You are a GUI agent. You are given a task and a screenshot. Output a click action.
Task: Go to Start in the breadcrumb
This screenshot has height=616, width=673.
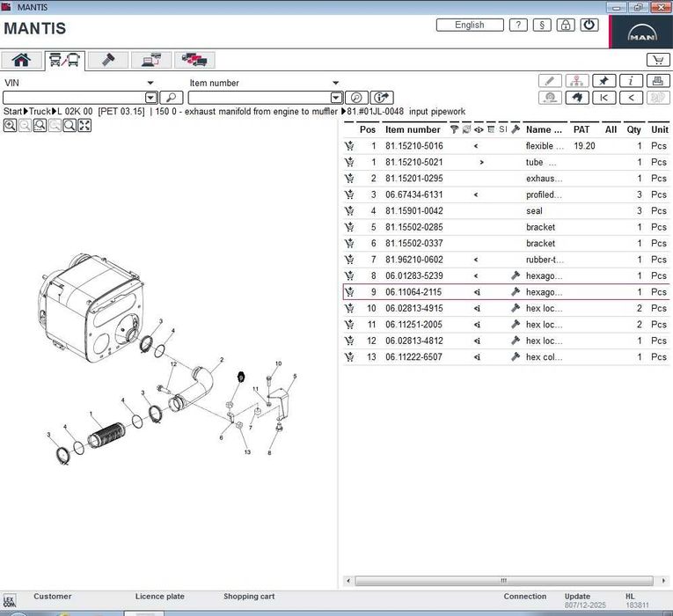(x=12, y=112)
